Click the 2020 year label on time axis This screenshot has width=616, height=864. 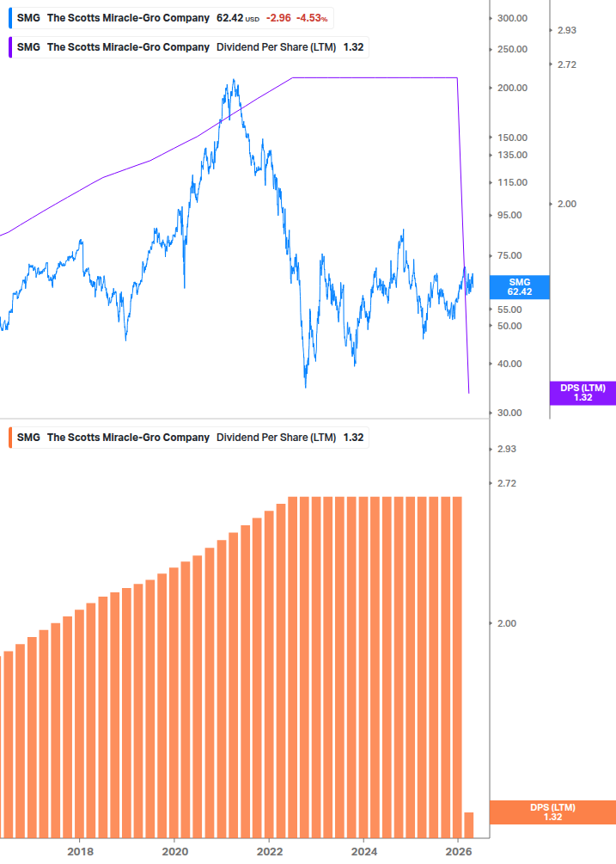175,851
